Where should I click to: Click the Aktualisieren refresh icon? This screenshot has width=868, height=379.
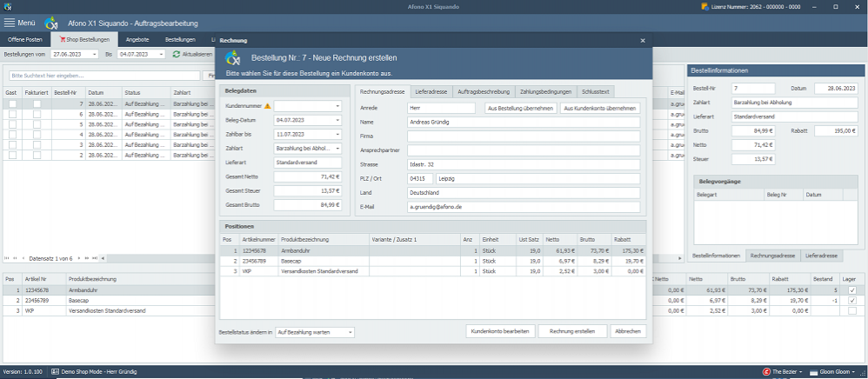point(177,54)
